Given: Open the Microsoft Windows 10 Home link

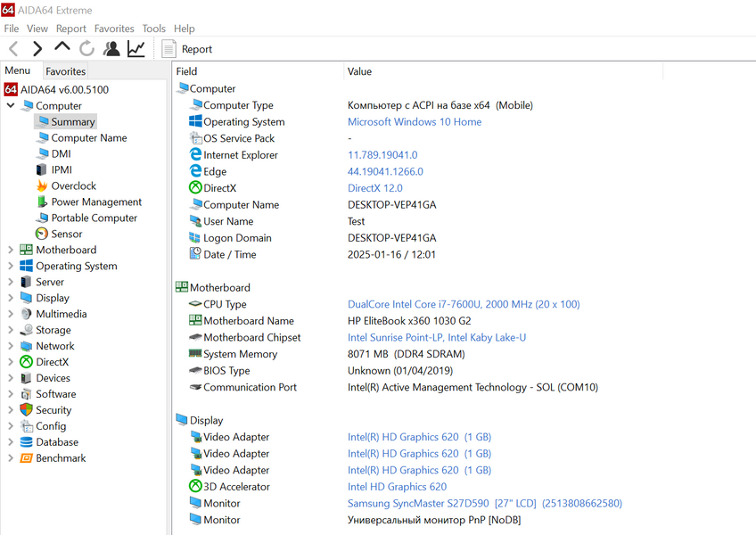Looking at the screenshot, I should point(415,121).
